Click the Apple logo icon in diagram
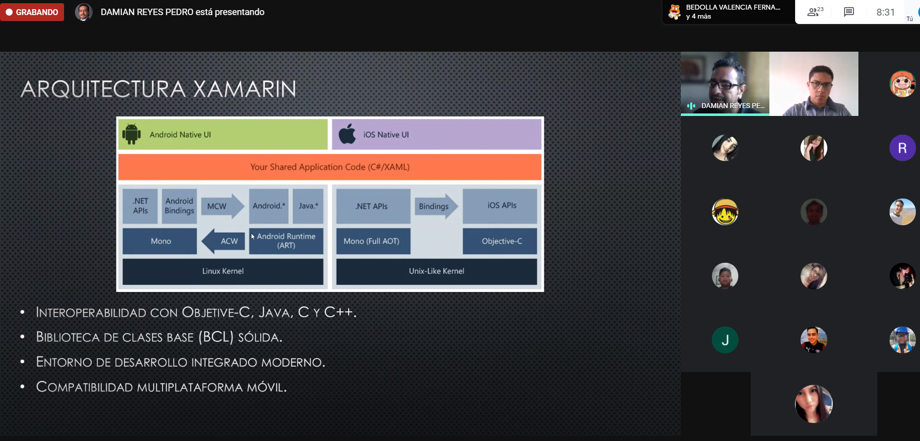Image resolution: width=920 pixels, height=441 pixels. (x=347, y=134)
